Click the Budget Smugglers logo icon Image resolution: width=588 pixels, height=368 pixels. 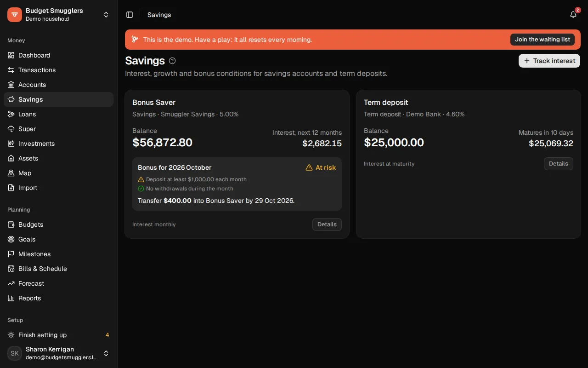click(x=15, y=15)
